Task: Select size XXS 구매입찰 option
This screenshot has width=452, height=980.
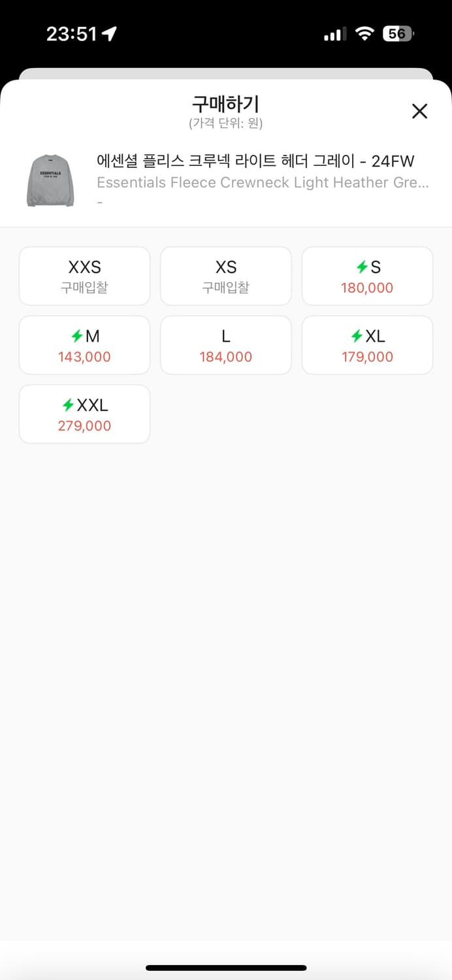Action: 84,276
